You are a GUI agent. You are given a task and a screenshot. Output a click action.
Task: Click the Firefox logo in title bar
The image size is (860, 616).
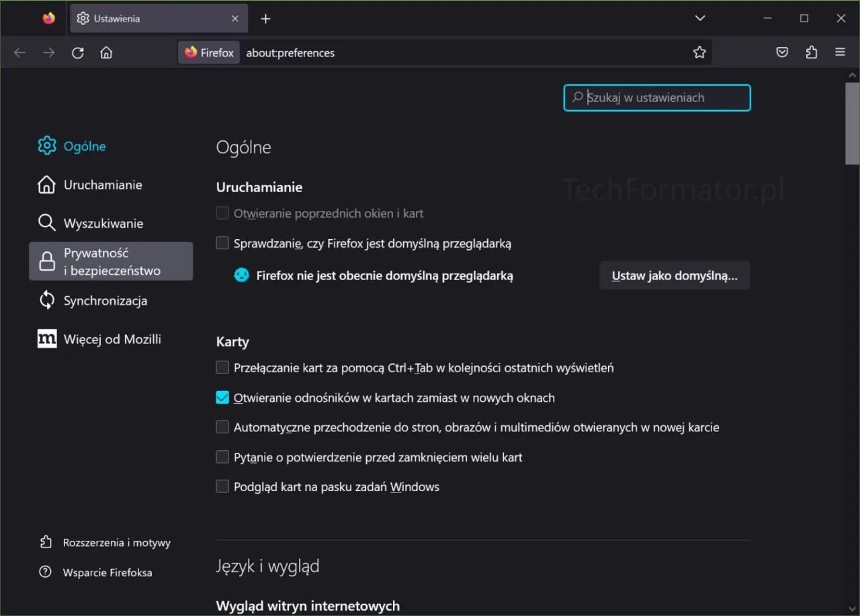[48, 18]
